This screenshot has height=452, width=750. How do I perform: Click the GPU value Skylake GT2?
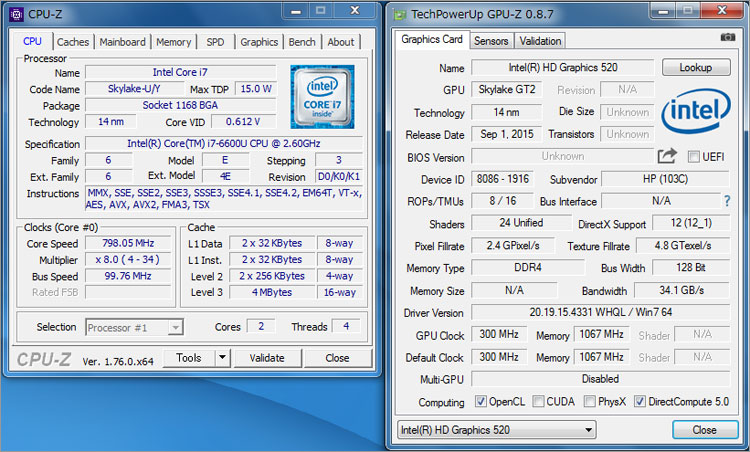coord(507,89)
